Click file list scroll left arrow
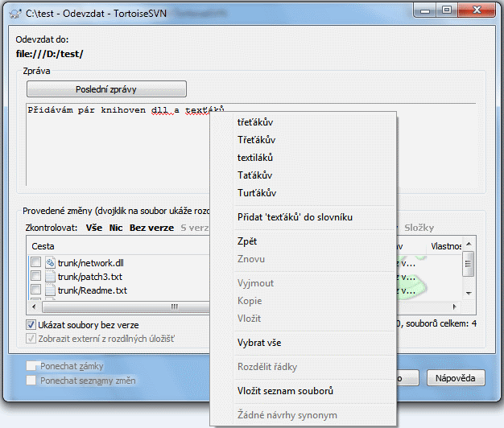Image resolution: width=504 pixels, height=428 pixels. click(34, 307)
